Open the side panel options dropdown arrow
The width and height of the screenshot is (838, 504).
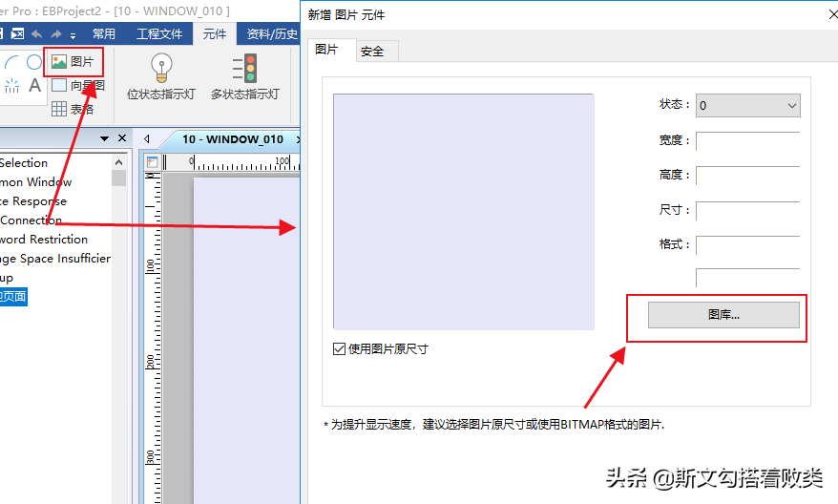(105, 139)
